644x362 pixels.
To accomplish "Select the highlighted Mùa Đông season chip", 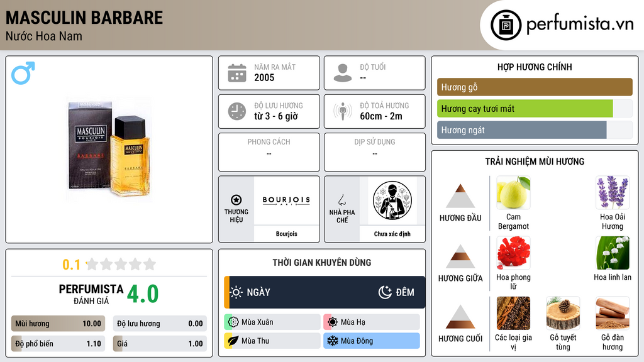I will pyautogui.click(x=372, y=341).
